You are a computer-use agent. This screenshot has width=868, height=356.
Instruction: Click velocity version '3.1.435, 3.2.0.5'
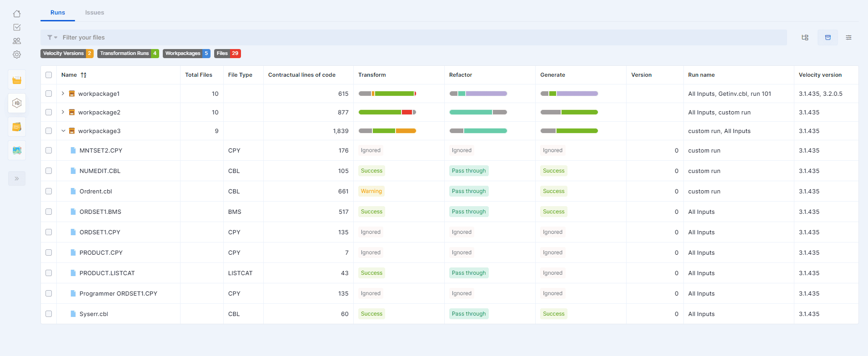click(x=821, y=94)
